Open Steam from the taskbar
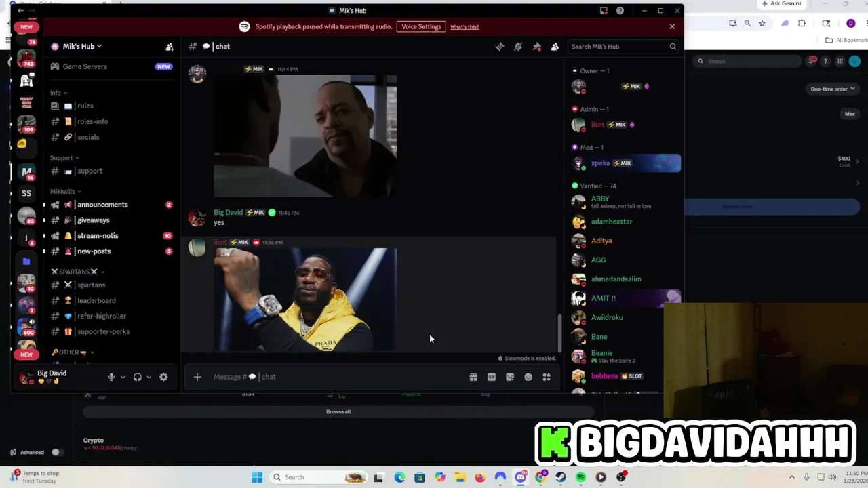Viewport: 868px width, 488px height. click(x=560, y=477)
